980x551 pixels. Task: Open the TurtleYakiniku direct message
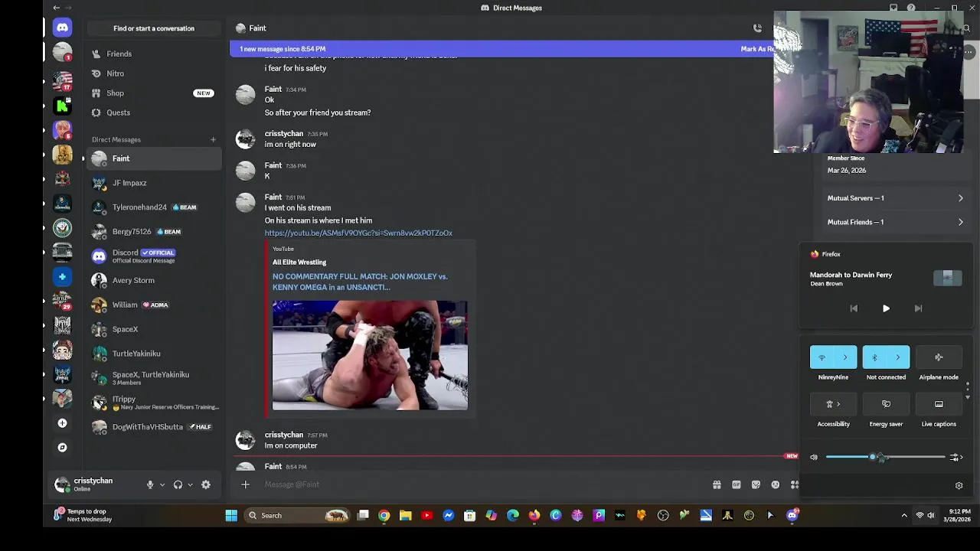click(153, 354)
